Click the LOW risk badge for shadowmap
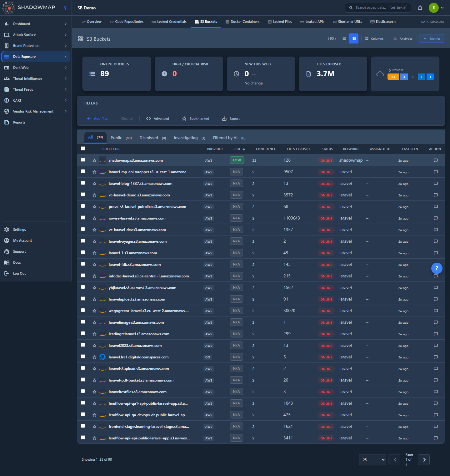 tap(237, 160)
